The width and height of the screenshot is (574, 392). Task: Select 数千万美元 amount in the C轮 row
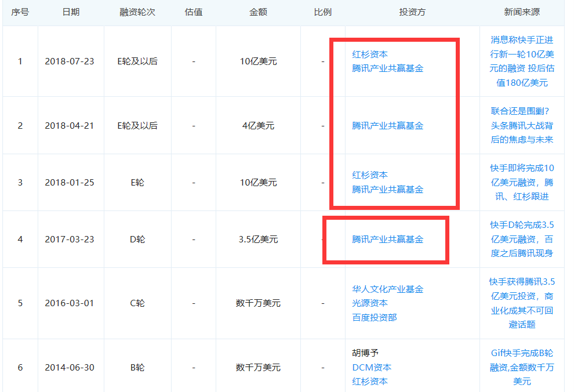[x=258, y=303]
